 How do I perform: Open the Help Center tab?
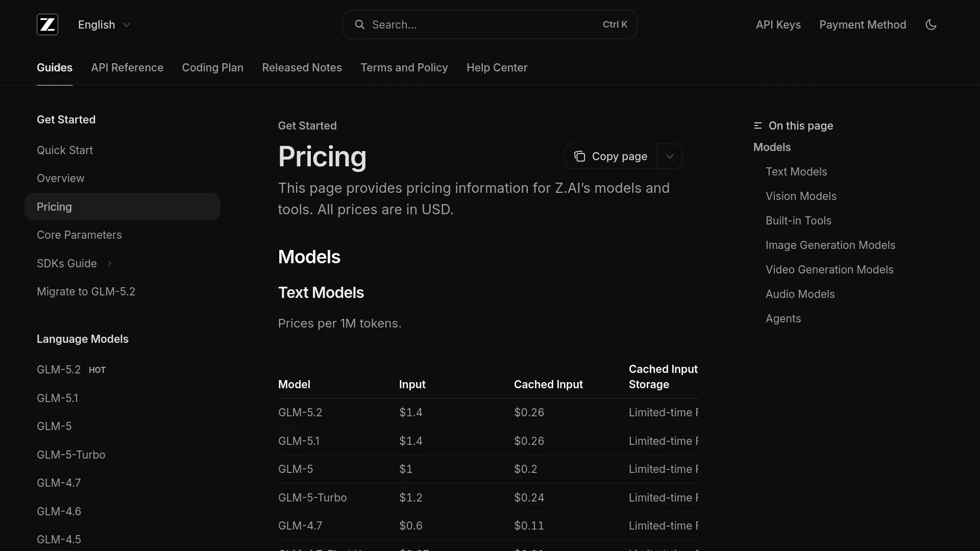[x=497, y=67]
